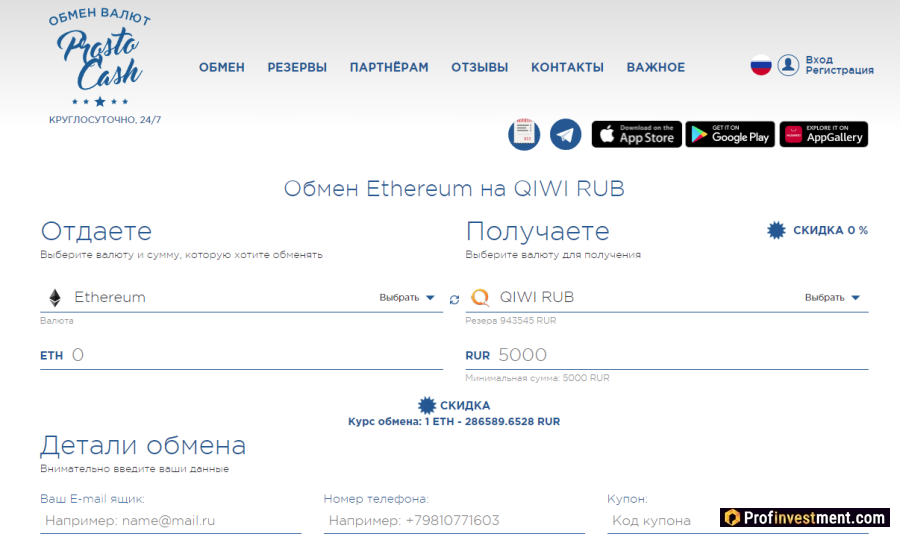The image size is (900, 537).
Task: Click the Резерв 943545 RUR text
Action: (x=510, y=321)
